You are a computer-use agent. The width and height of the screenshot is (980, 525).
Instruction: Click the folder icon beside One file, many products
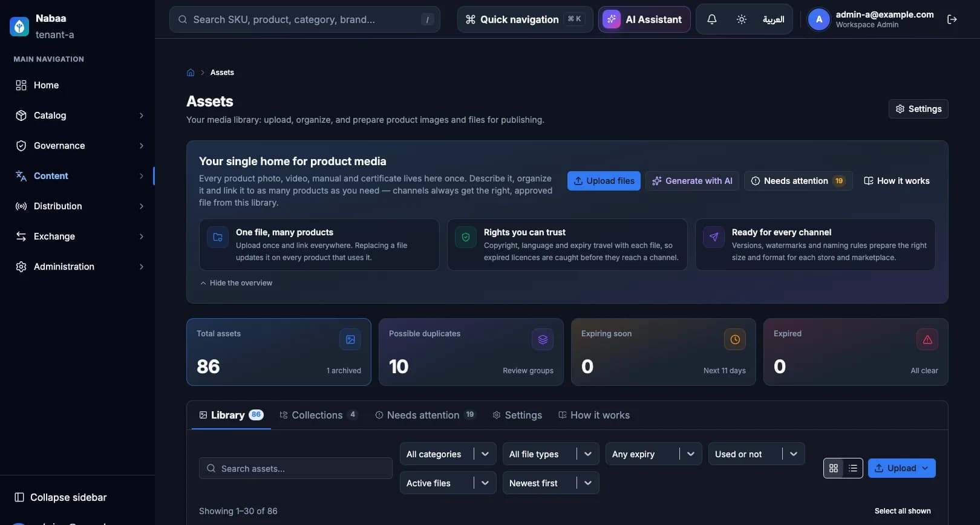pyautogui.click(x=218, y=237)
